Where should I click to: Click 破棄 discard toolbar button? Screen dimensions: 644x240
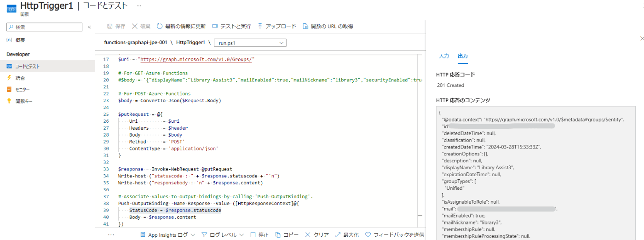pos(141,26)
